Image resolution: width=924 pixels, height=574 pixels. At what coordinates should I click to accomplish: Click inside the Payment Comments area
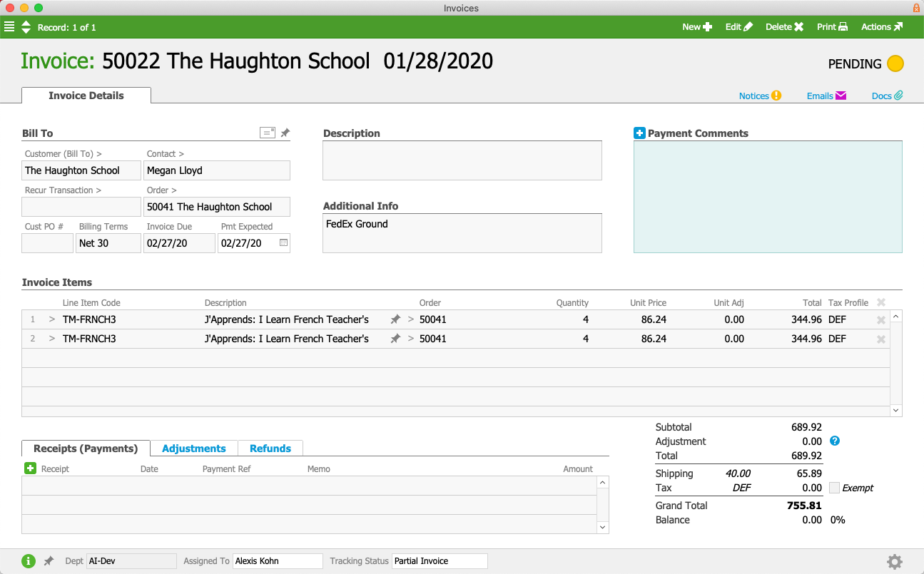(x=768, y=197)
